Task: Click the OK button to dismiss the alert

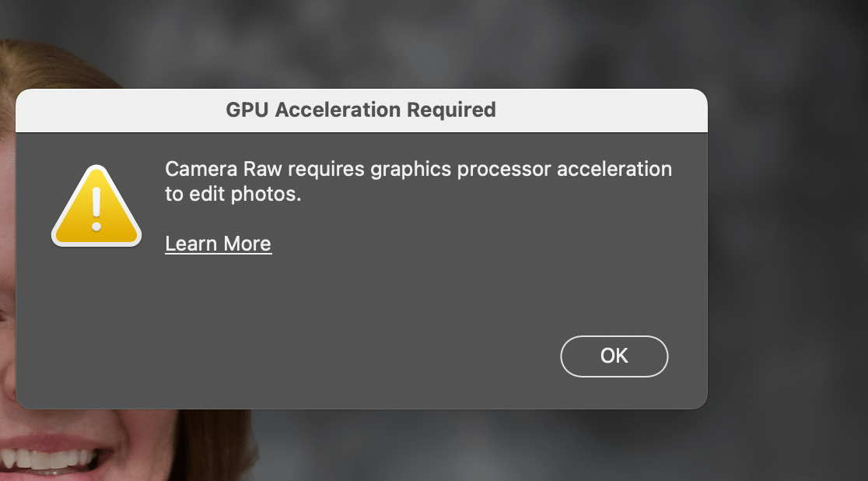Action: tap(614, 356)
